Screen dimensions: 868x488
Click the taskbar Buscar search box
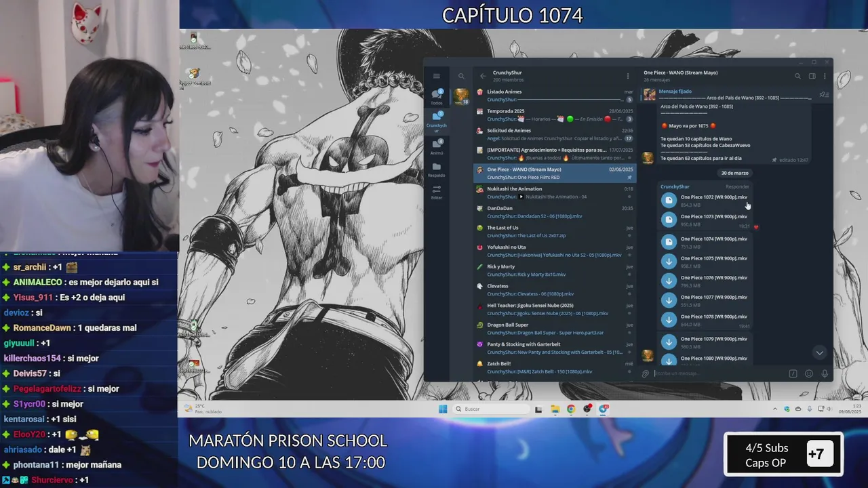pos(492,409)
